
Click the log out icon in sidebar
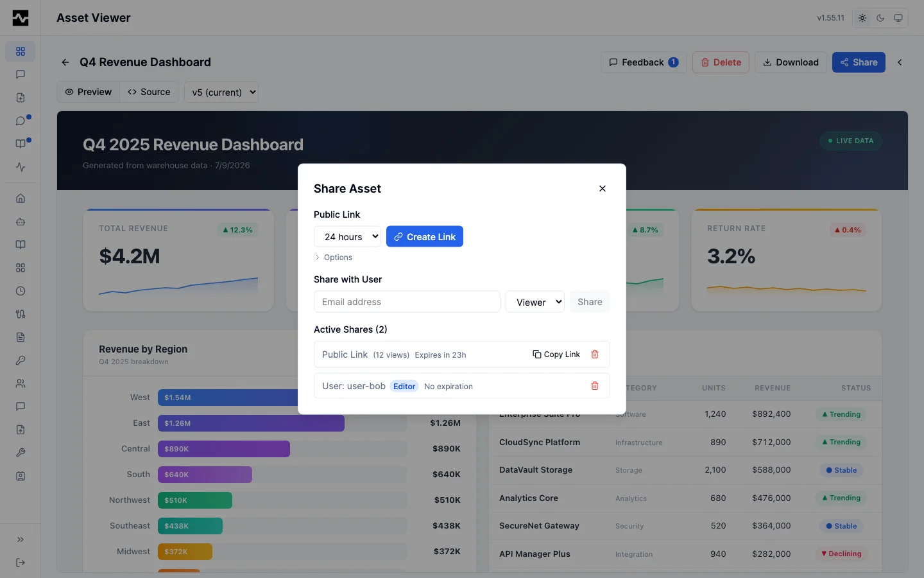pos(21,563)
